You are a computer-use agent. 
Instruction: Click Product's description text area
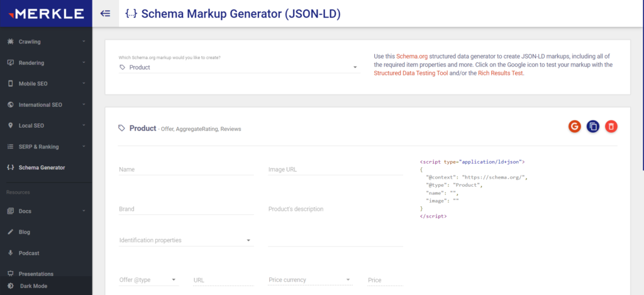tap(336, 225)
